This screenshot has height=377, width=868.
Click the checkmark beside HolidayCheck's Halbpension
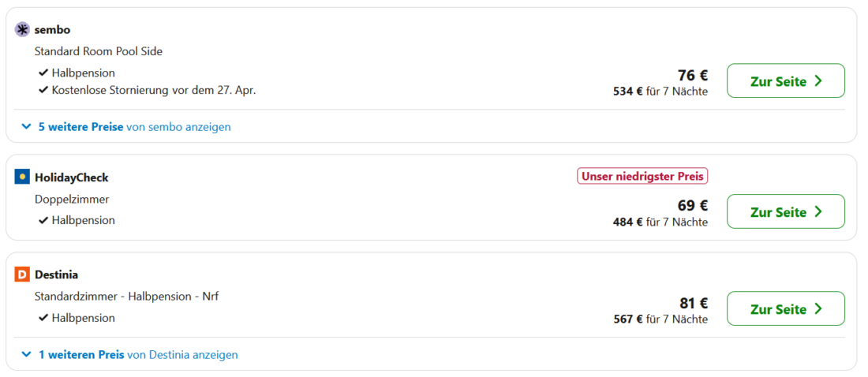pyautogui.click(x=43, y=221)
